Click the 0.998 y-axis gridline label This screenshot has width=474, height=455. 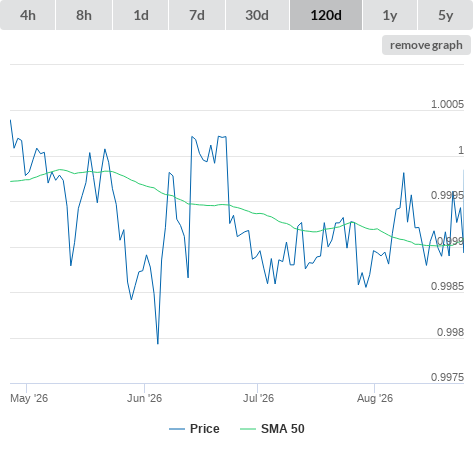coord(450,332)
